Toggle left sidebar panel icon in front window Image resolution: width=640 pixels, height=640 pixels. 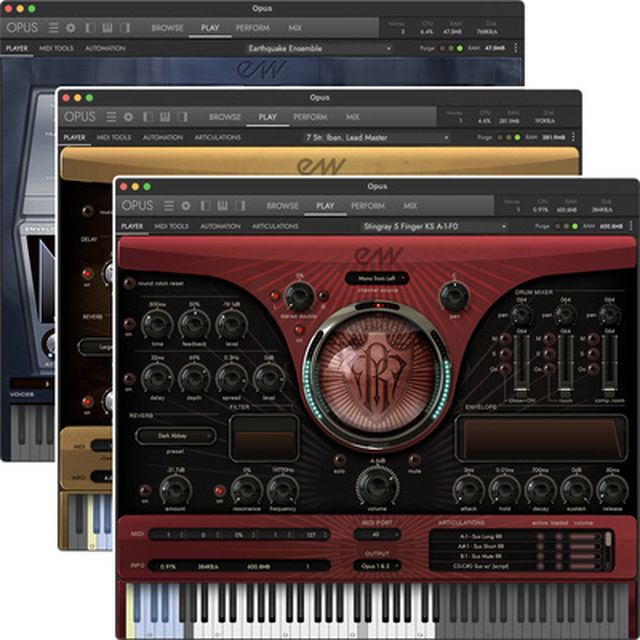coord(205,206)
